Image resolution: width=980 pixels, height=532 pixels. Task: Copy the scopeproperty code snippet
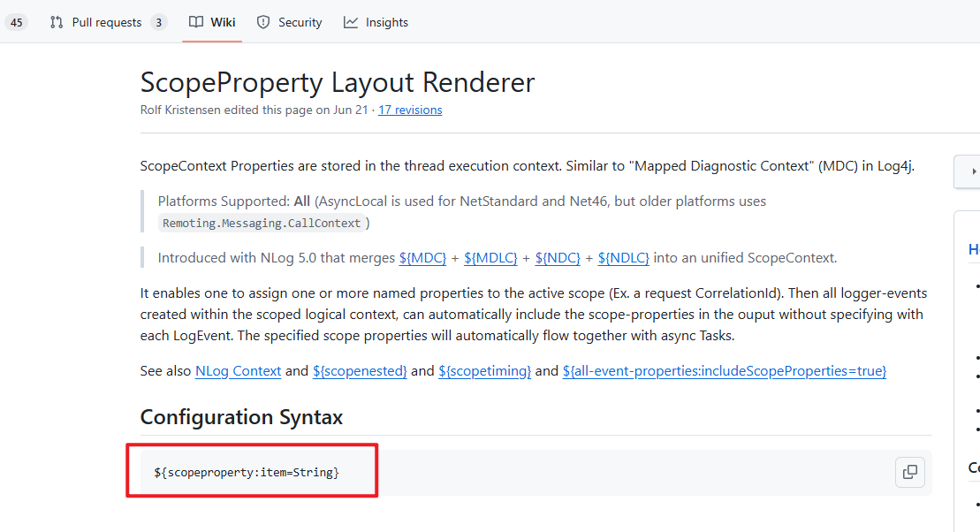tap(910, 472)
